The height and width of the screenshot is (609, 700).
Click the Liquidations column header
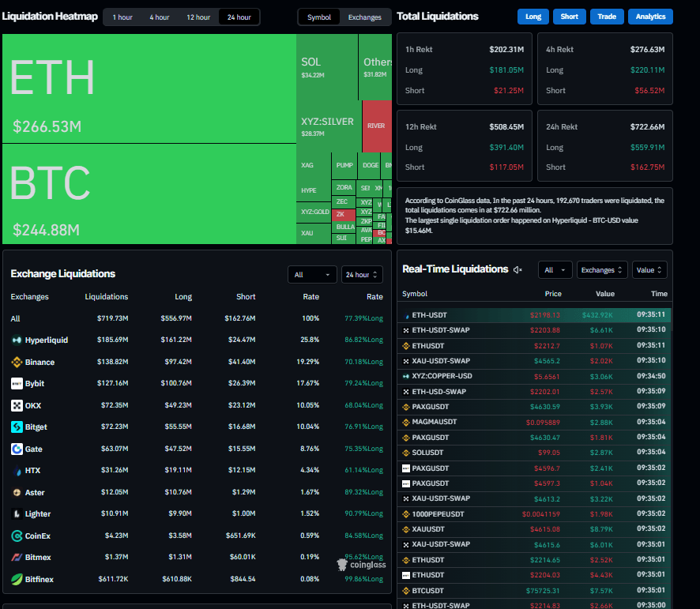coord(106,297)
